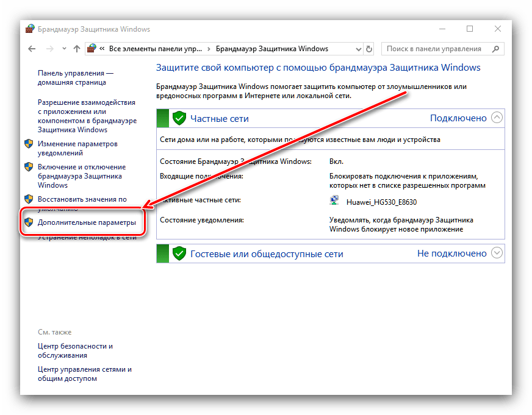532x415 pixels.
Task: Click Все элементы панели управления breadcrumb
Action: coord(155,49)
